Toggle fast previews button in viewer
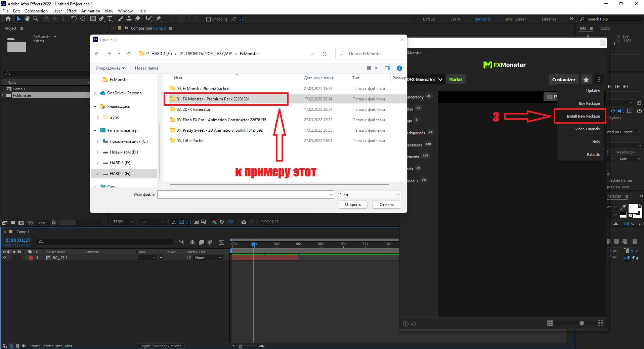Viewport: 644px width, 349px height. 174,222
